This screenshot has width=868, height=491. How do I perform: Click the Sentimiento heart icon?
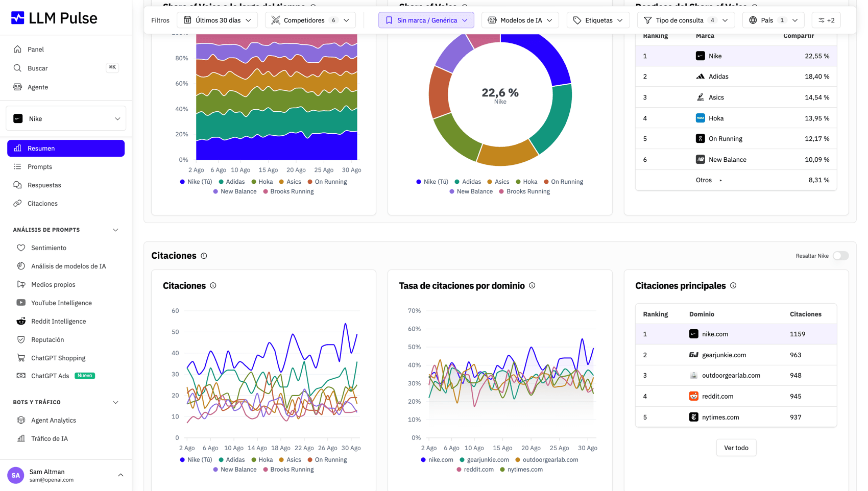[x=21, y=248]
